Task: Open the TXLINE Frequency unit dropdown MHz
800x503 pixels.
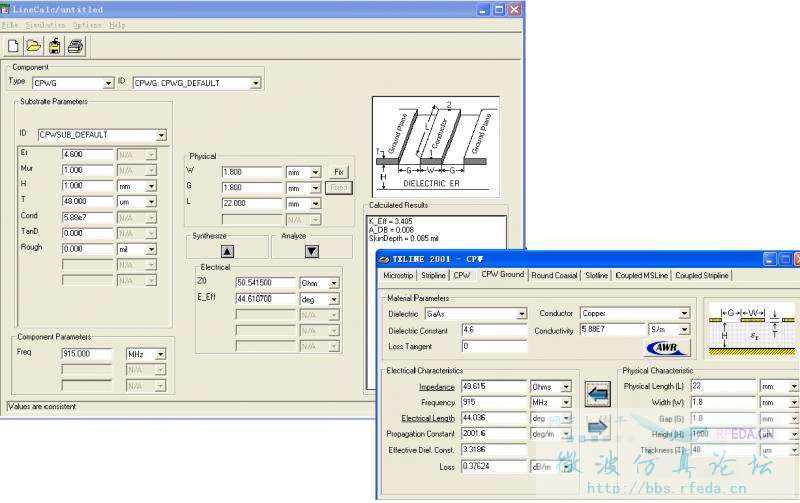Action: click(x=566, y=403)
